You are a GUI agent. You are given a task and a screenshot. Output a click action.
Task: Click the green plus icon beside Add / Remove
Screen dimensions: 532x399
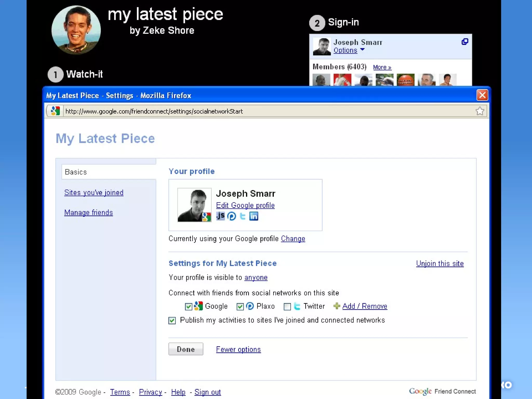pos(337,306)
